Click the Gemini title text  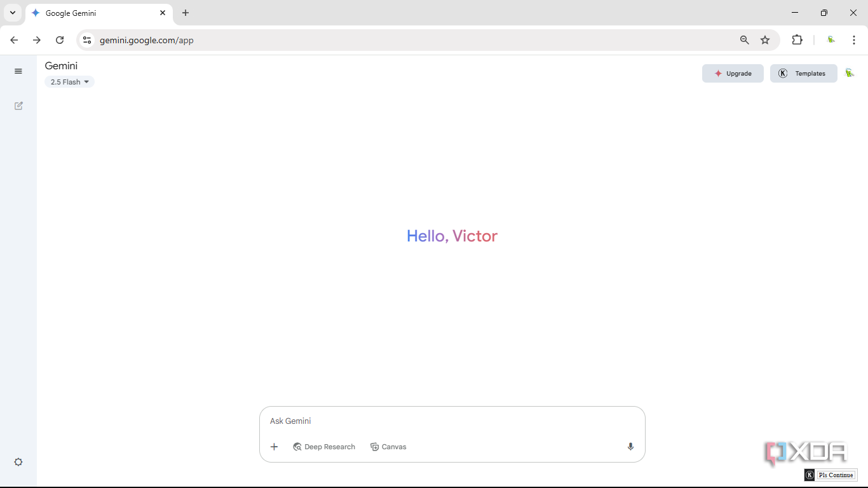[62, 66]
